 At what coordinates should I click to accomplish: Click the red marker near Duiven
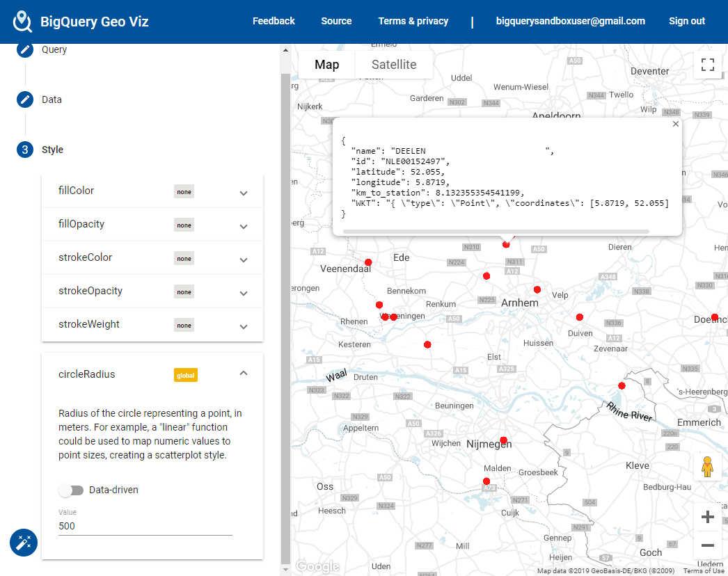[x=580, y=317]
